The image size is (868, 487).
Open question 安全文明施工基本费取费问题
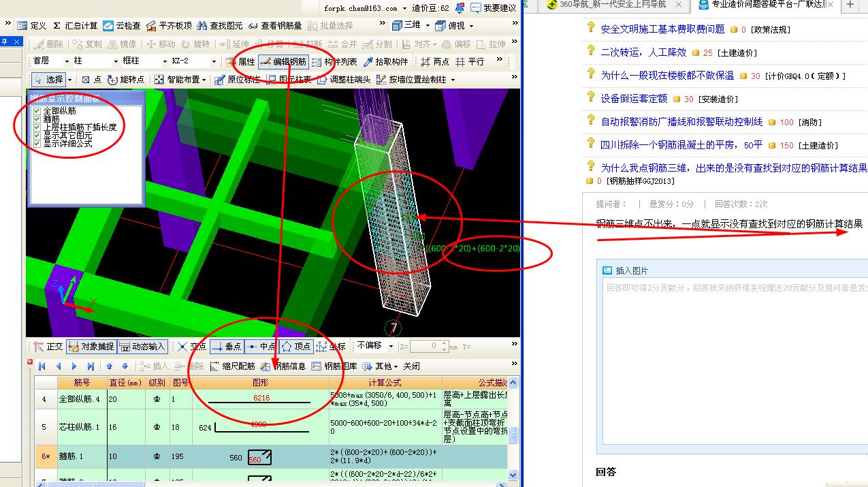(x=662, y=29)
